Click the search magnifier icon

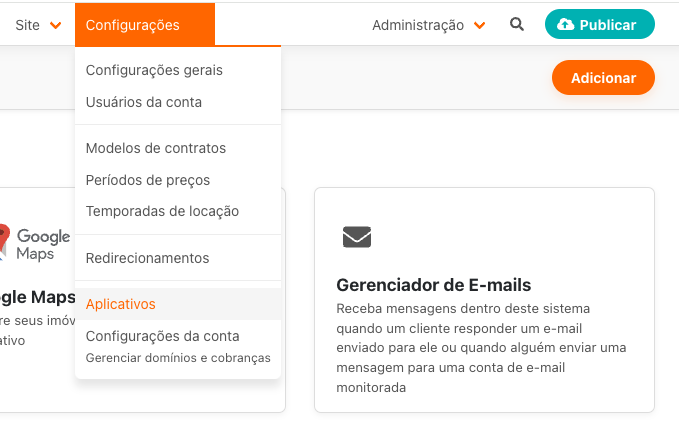(517, 25)
